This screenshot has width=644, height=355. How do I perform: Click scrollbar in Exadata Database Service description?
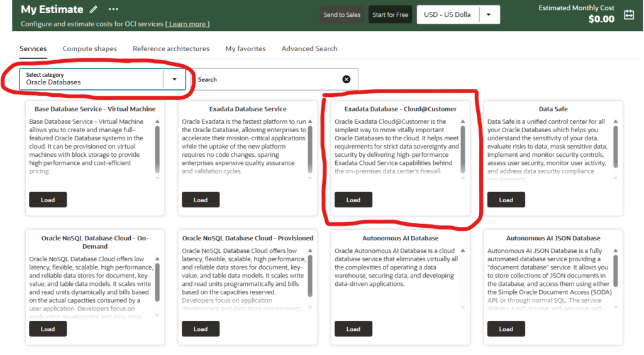pos(310,150)
